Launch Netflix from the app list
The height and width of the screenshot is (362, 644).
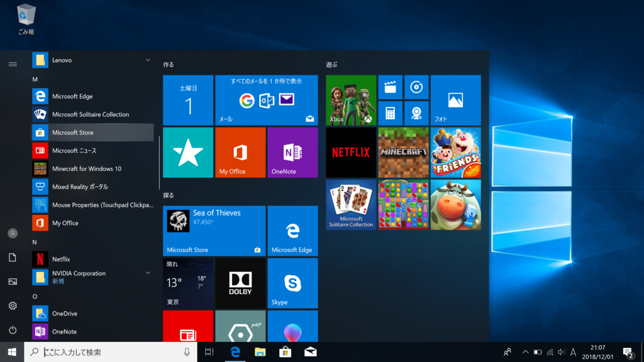point(93,259)
